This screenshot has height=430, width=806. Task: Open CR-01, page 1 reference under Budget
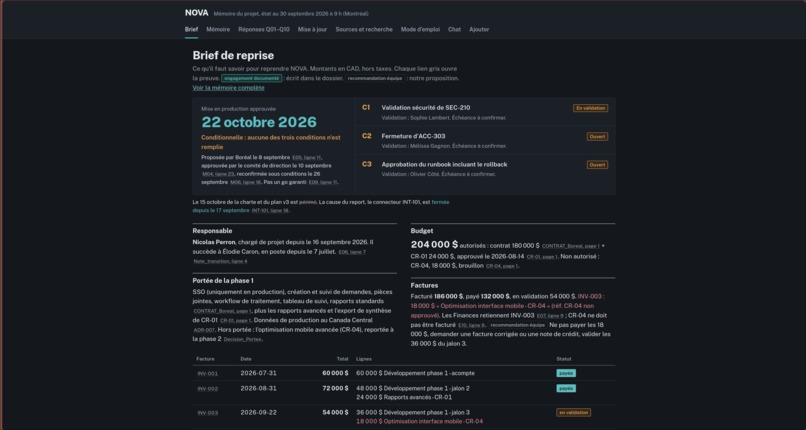pyautogui.click(x=542, y=257)
